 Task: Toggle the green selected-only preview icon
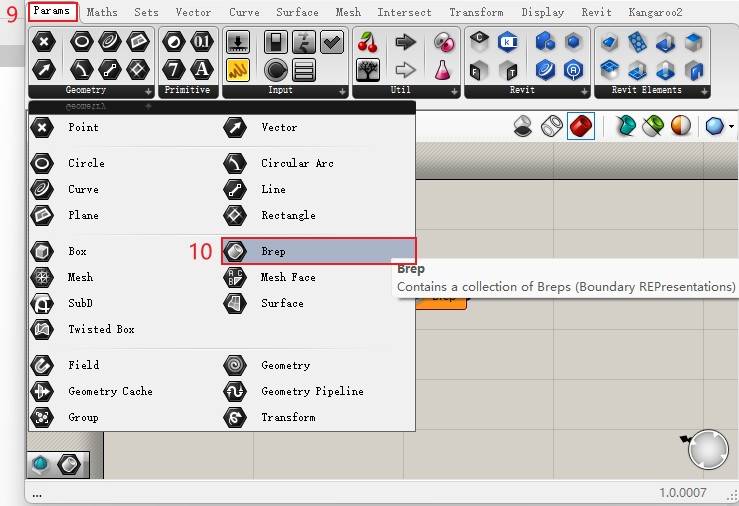653,126
